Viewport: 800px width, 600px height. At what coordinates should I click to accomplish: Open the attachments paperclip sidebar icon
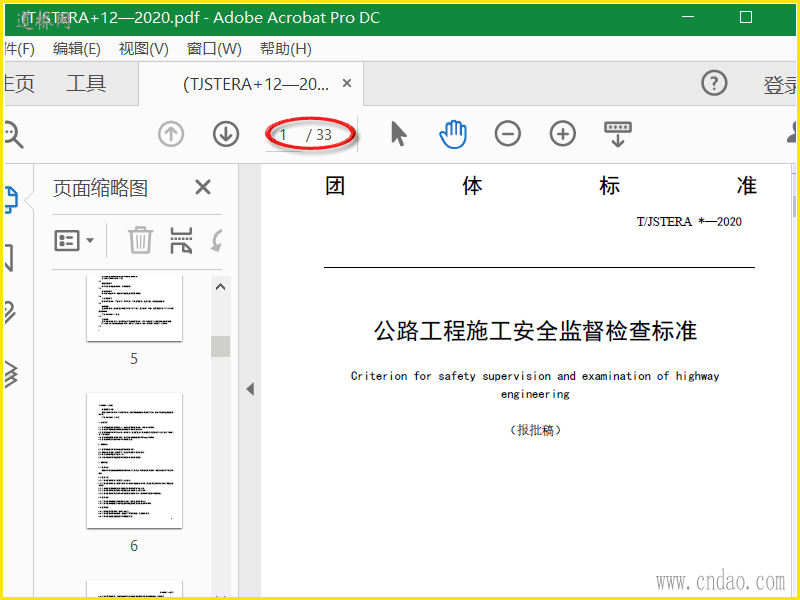(10, 313)
